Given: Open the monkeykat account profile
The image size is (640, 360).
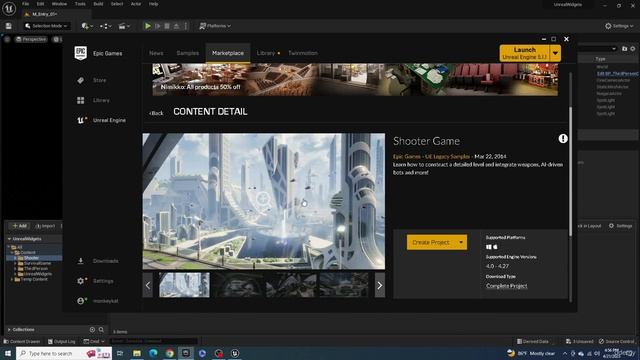Looking at the screenshot, I should tap(105, 301).
